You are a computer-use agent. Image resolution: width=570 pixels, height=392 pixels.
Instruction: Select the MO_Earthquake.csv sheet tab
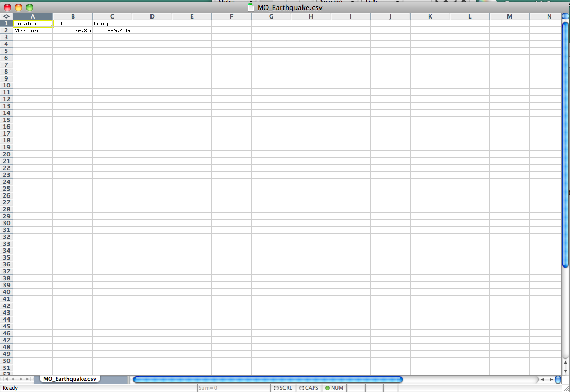coord(70,379)
